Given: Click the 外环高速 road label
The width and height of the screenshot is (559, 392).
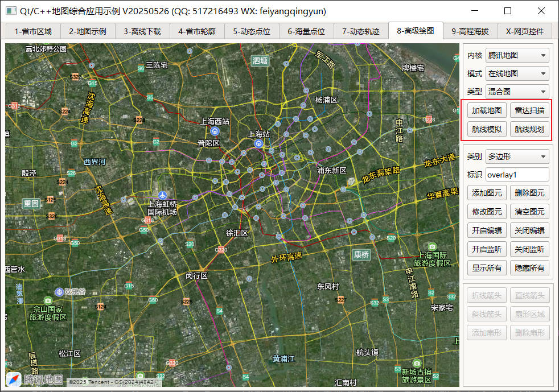Looking at the screenshot, I should tap(286, 257).
